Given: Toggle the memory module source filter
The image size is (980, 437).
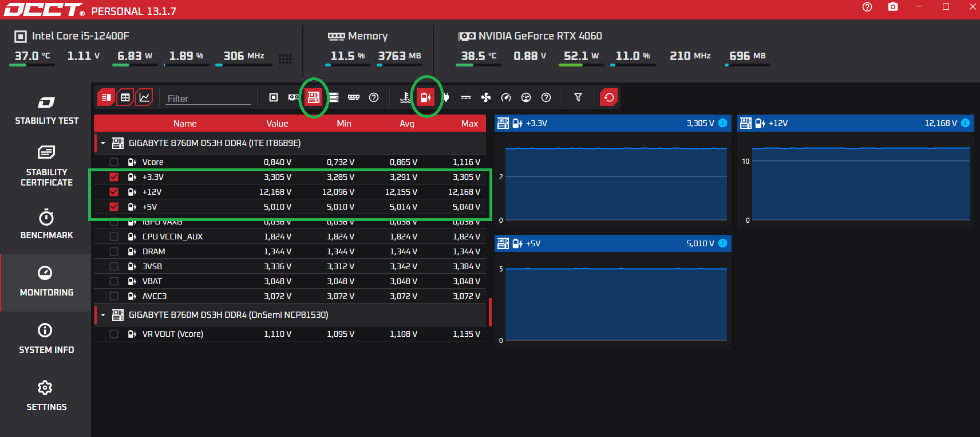Looking at the screenshot, I should point(354,97).
